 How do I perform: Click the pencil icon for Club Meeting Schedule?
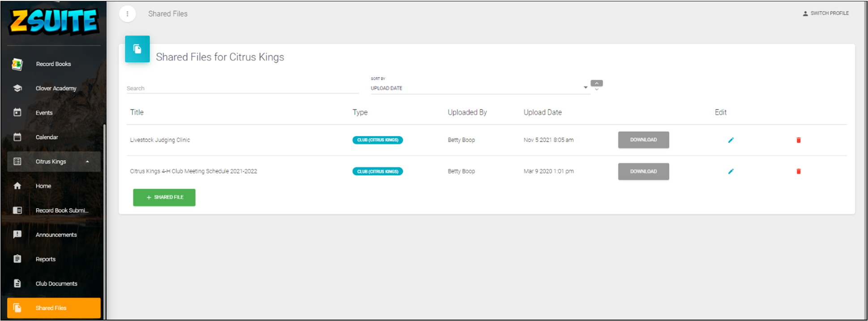[x=731, y=171]
